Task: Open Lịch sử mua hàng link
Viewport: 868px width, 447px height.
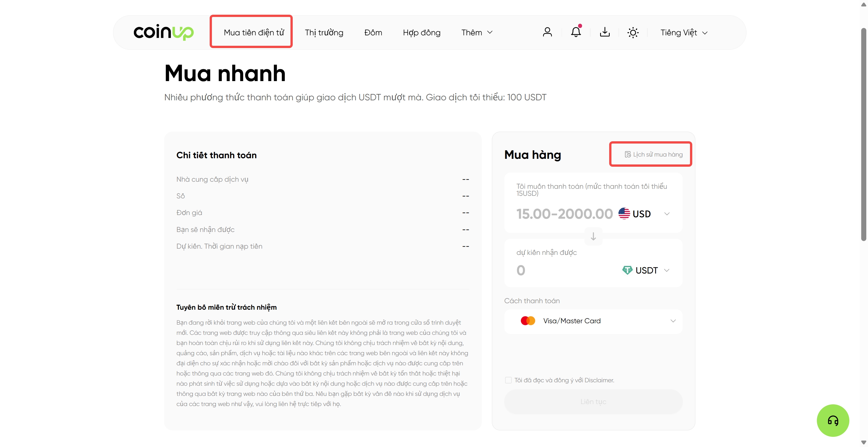Action: [x=654, y=154]
